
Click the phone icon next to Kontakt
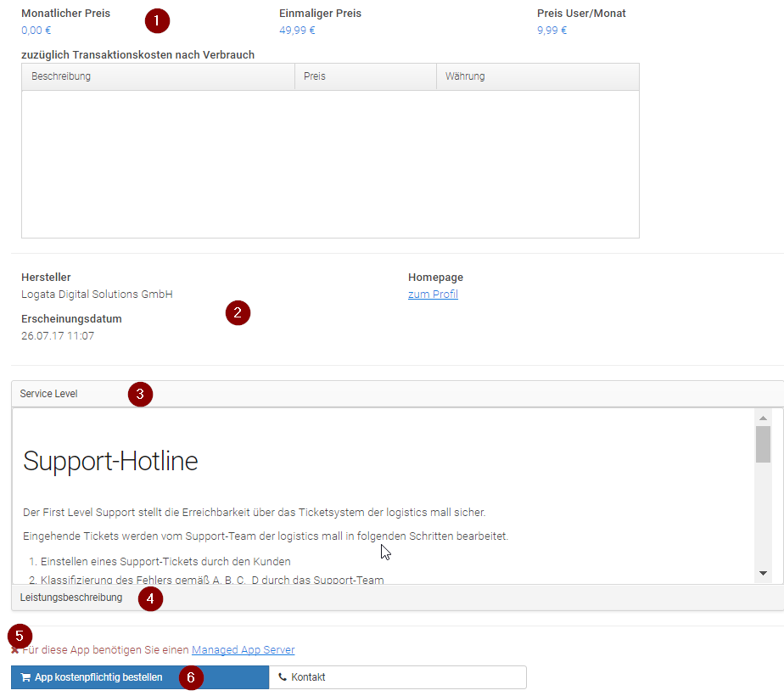point(283,677)
